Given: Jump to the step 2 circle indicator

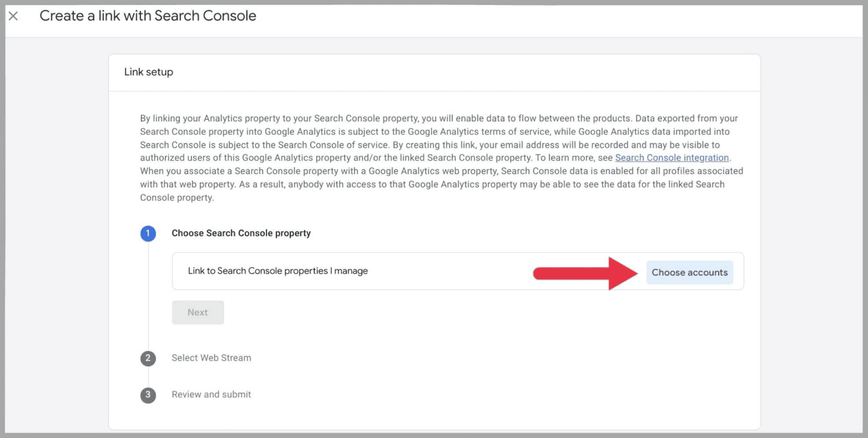Looking at the screenshot, I should pos(148,358).
